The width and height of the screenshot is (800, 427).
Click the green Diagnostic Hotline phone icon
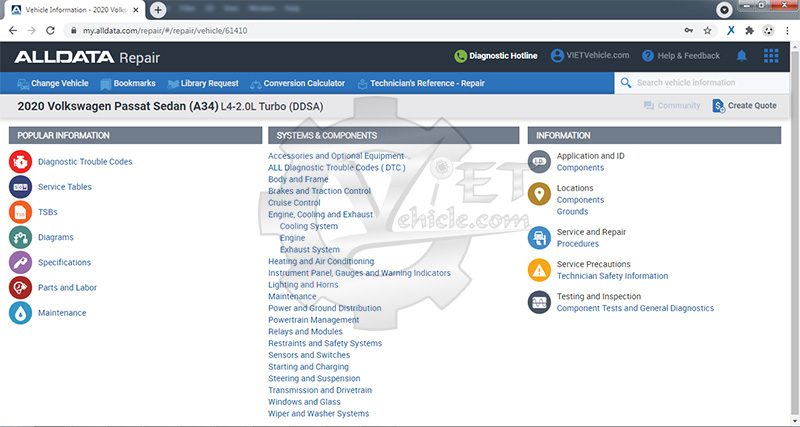click(461, 56)
